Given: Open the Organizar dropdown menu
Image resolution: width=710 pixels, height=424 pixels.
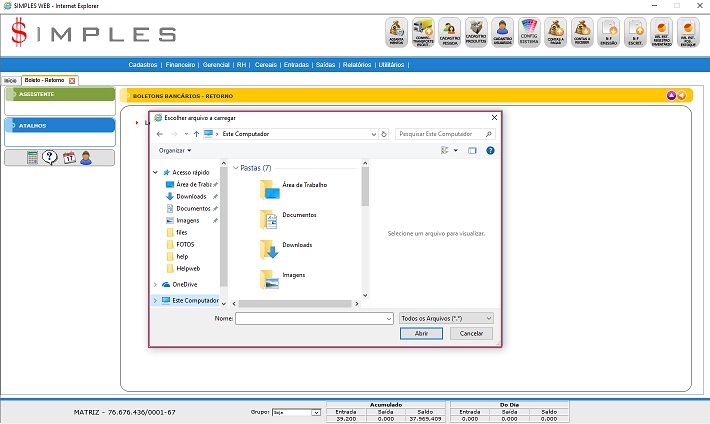Looking at the screenshot, I should pyautogui.click(x=174, y=150).
